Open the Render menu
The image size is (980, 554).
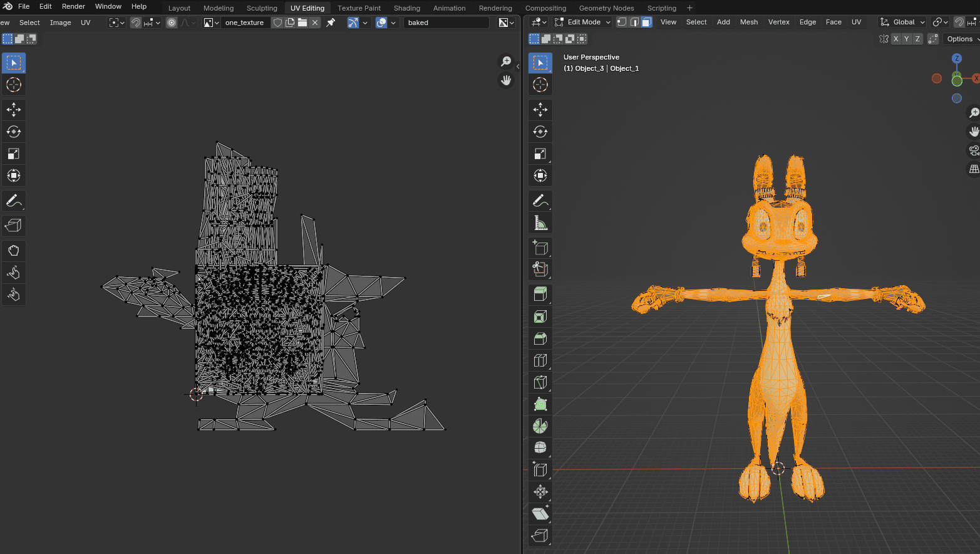pyautogui.click(x=73, y=6)
